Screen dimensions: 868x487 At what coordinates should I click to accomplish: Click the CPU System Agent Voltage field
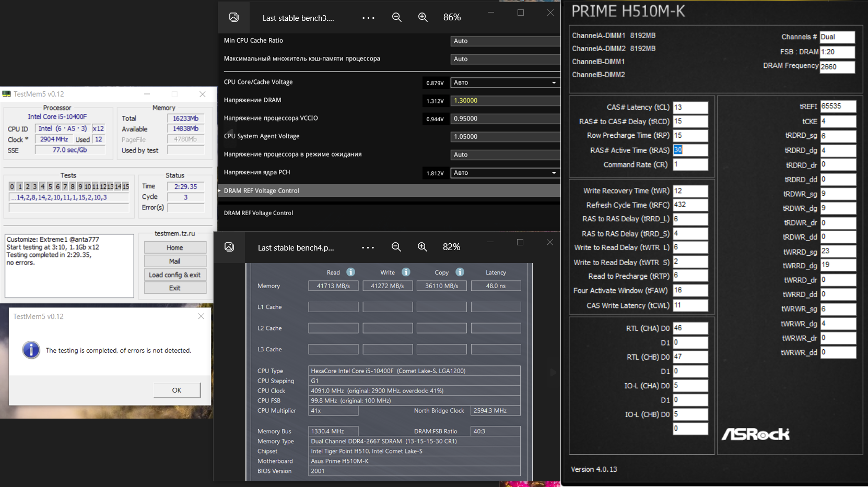[x=506, y=137]
